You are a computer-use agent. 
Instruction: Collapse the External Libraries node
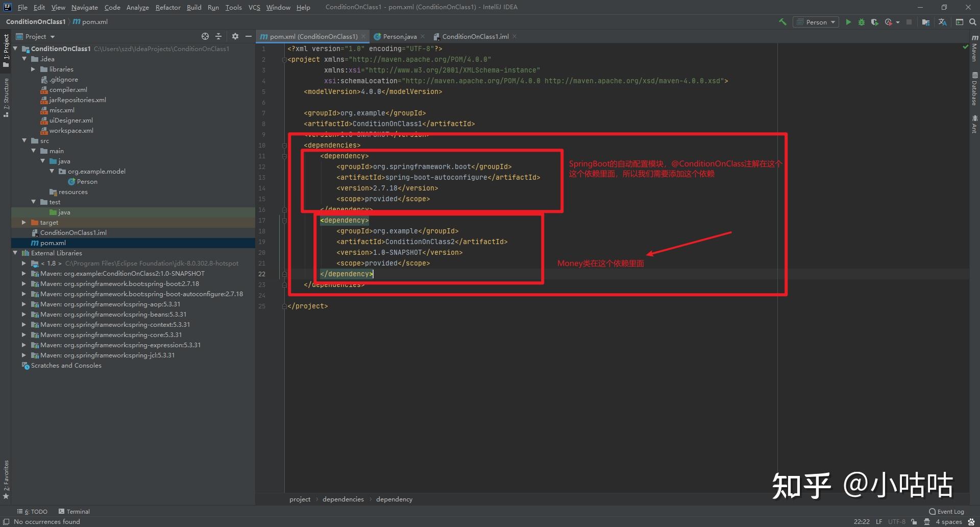15,253
